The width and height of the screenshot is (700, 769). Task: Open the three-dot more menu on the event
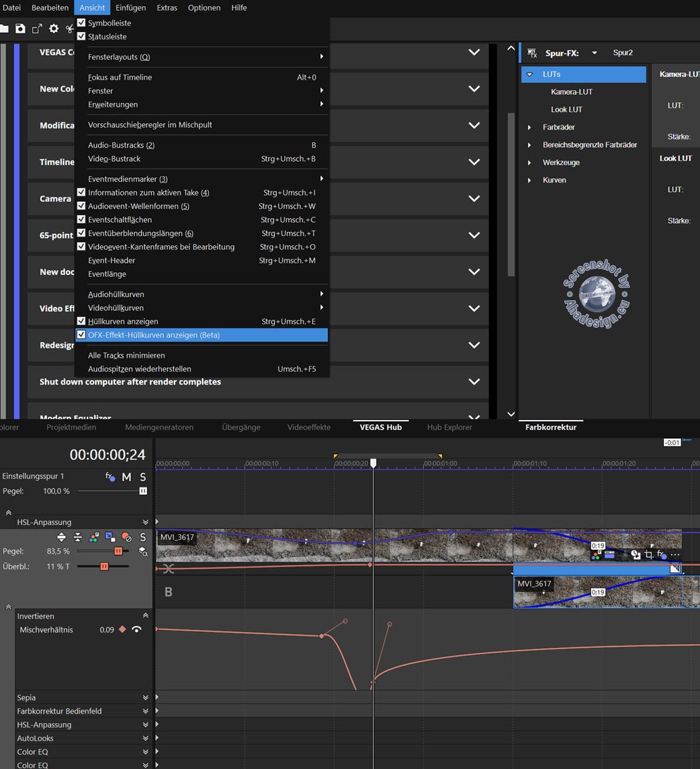pyautogui.click(x=675, y=554)
